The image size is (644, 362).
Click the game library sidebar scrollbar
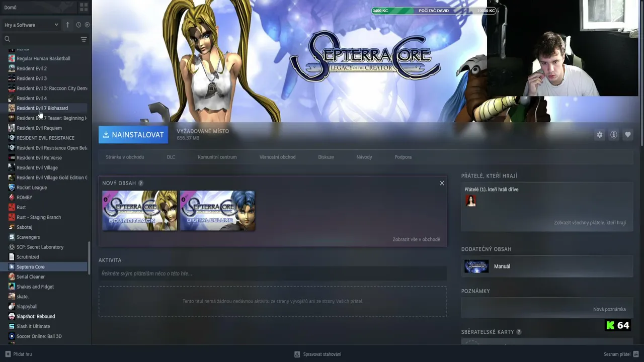click(x=90, y=257)
